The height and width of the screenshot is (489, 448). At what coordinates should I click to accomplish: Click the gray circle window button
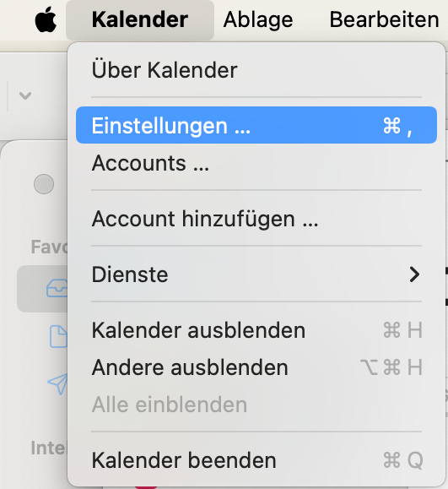click(x=44, y=184)
